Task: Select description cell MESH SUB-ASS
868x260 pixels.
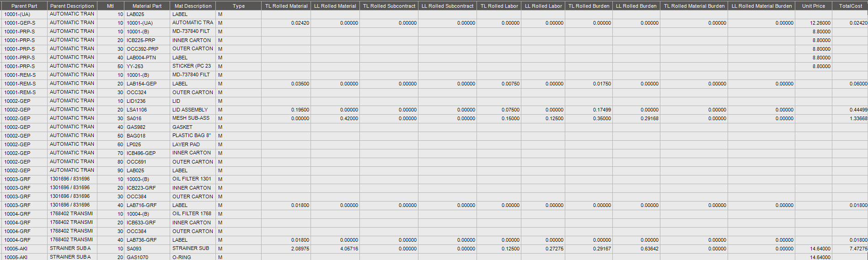Action: click(193, 118)
